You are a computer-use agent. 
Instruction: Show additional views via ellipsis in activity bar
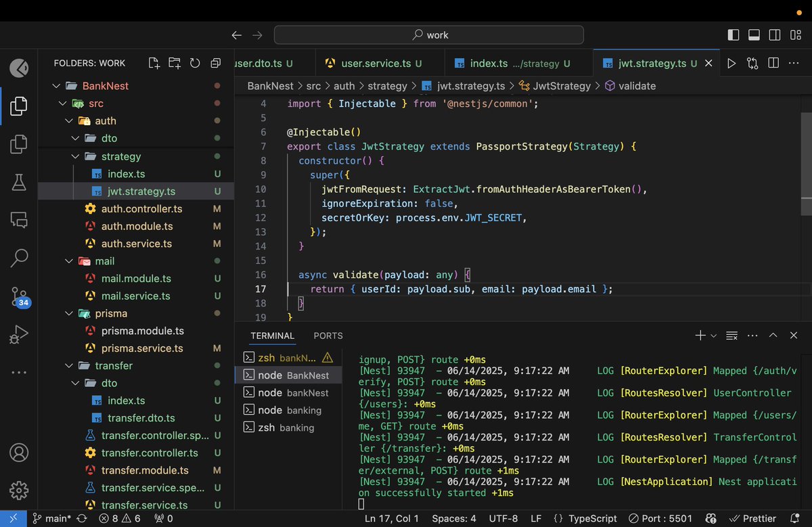pos(19,372)
